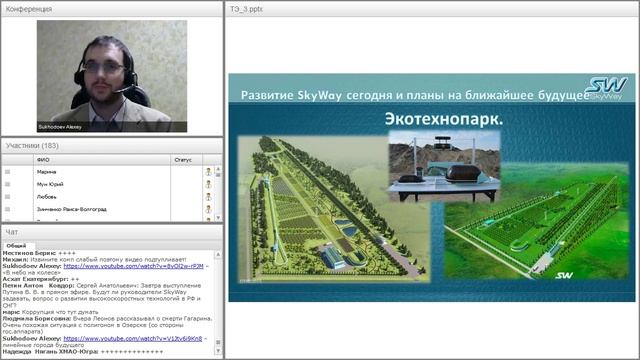Click the ТЭ_3.pptx presentation title
This screenshot has height=360, width=640.
(x=246, y=9)
